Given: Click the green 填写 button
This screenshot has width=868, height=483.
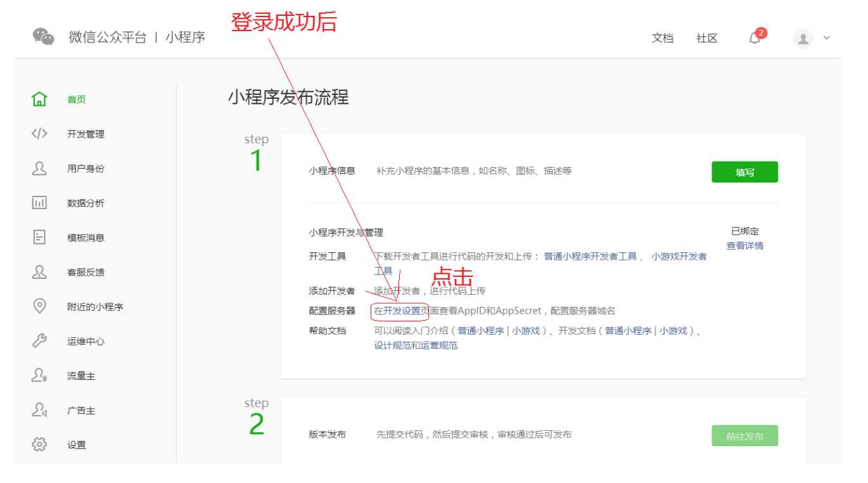Looking at the screenshot, I should point(744,172).
